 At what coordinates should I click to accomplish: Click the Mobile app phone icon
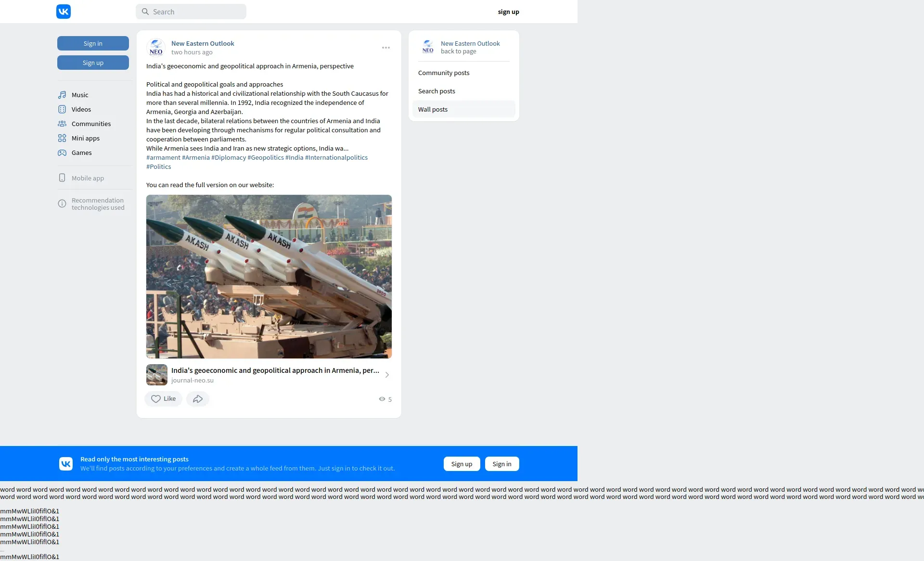(62, 178)
